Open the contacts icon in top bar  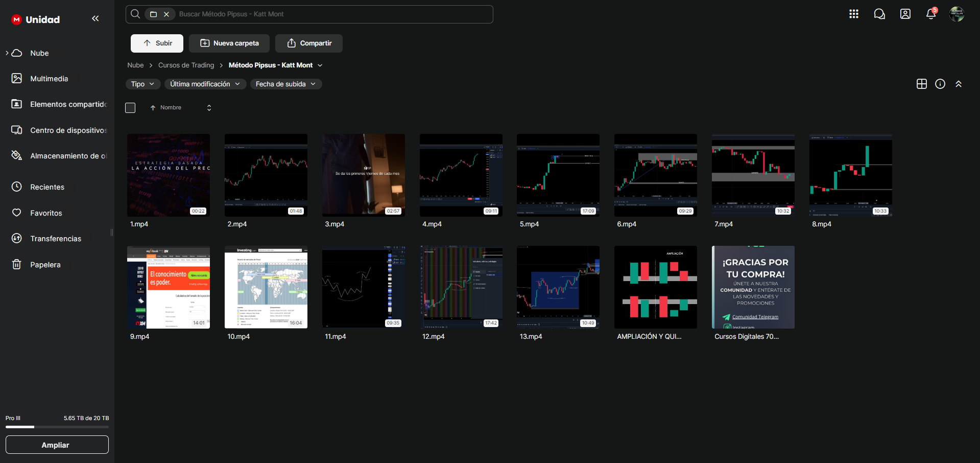coord(905,14)
